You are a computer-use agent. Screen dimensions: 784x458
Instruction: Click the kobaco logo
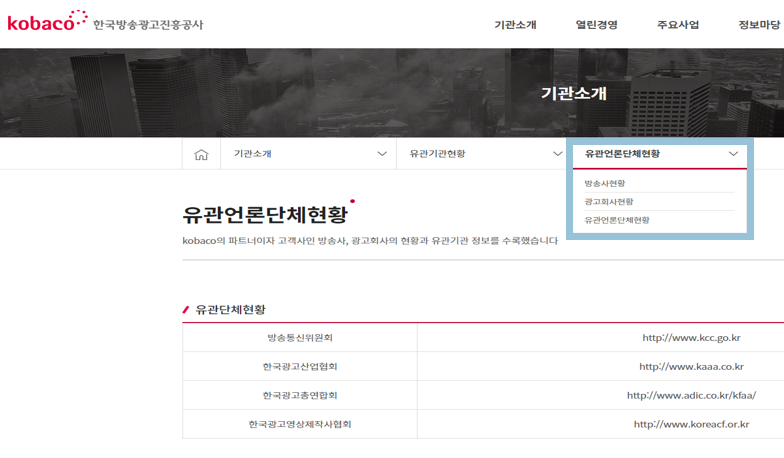pyautogui.click(x=48, y=22)
